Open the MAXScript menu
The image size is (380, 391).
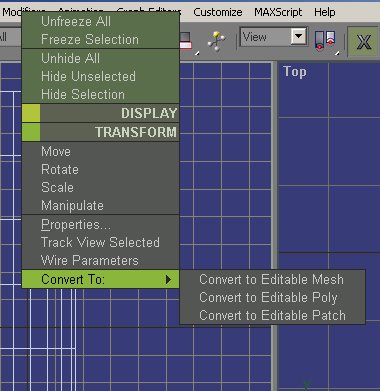(x=278, y=12)
